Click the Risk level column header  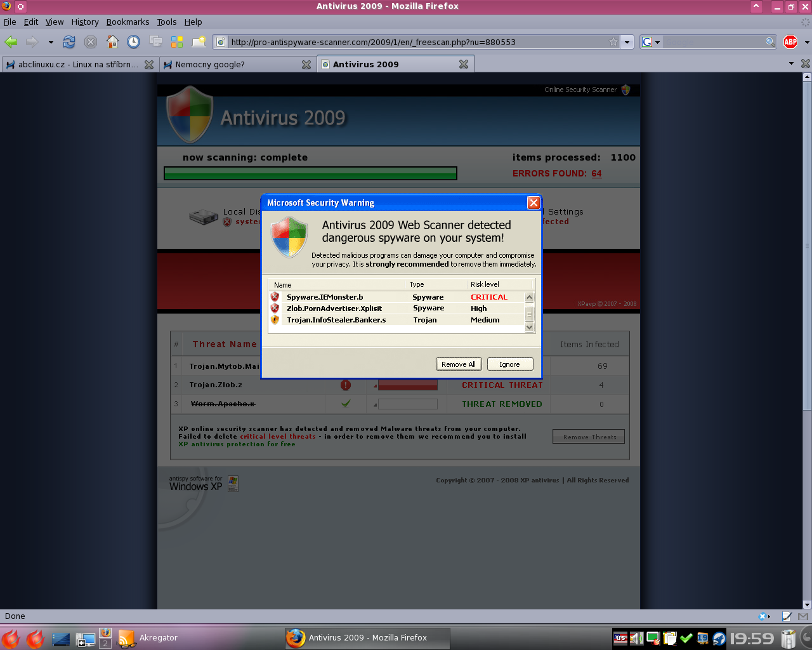499,284
